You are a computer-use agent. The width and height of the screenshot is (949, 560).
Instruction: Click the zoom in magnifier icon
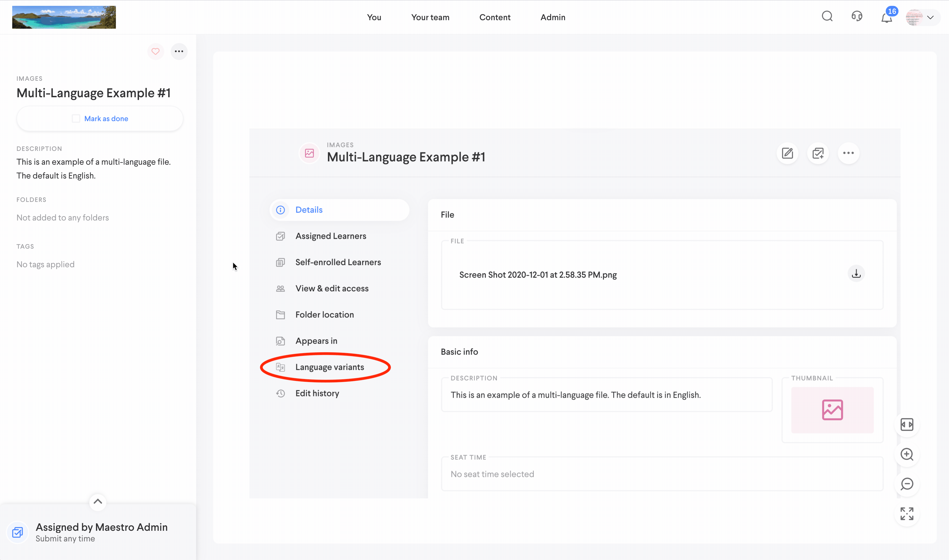point(907,454)
